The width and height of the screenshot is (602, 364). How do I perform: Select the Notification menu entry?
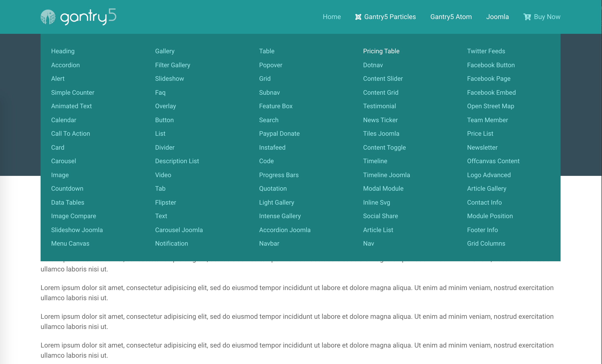pos(171,244)
